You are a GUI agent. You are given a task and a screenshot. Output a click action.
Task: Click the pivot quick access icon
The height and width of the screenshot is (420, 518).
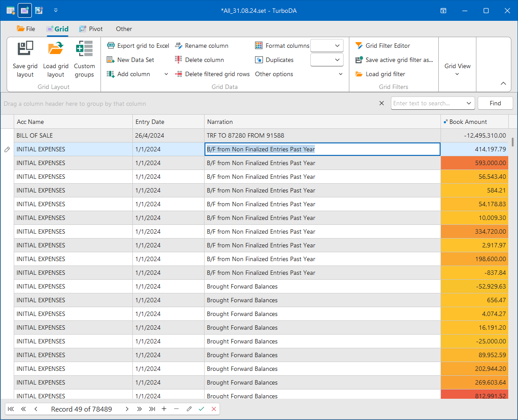pyautogui.click(x=39, y=11)
